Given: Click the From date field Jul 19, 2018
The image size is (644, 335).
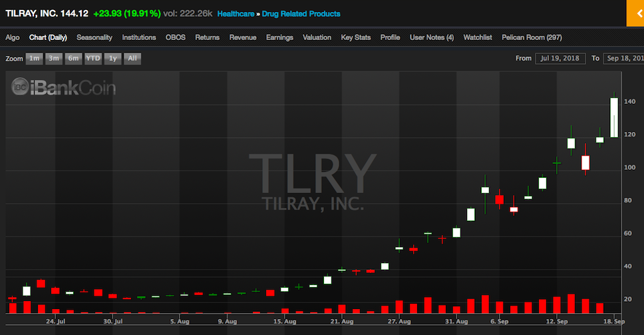Looking at the screenshot, I should tap(560, 59).
